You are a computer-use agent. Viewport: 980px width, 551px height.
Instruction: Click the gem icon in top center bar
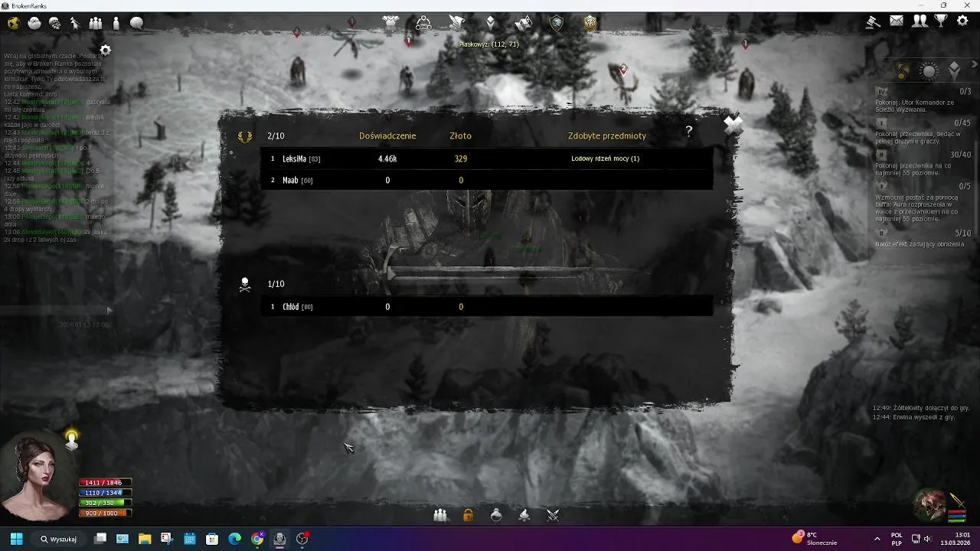491,23
